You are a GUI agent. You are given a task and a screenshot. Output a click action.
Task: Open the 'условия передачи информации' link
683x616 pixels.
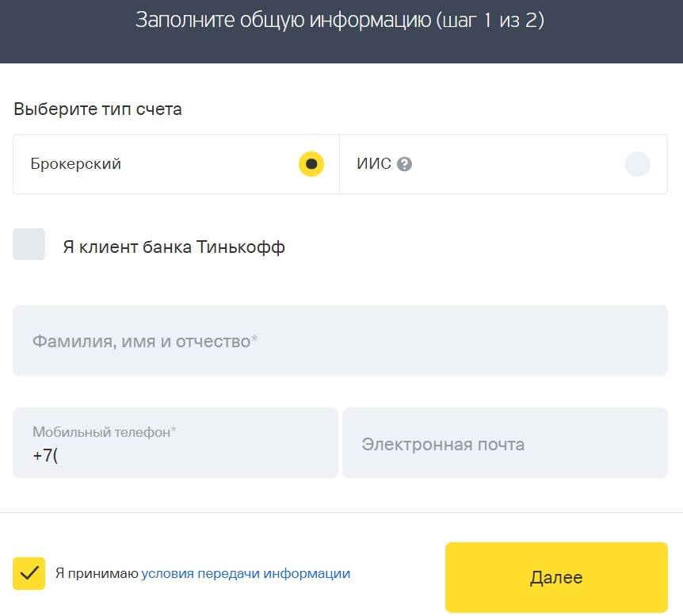[x=246, y=574]
